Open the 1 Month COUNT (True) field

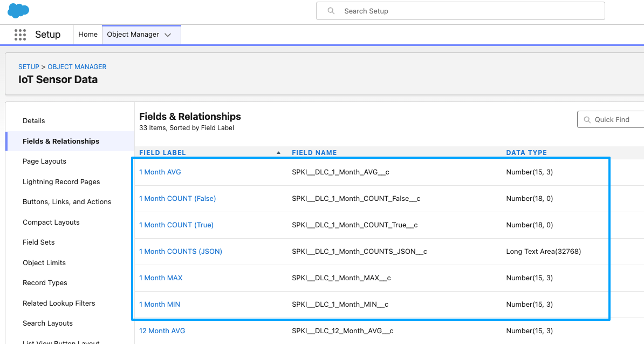click(x=176, y=225)
